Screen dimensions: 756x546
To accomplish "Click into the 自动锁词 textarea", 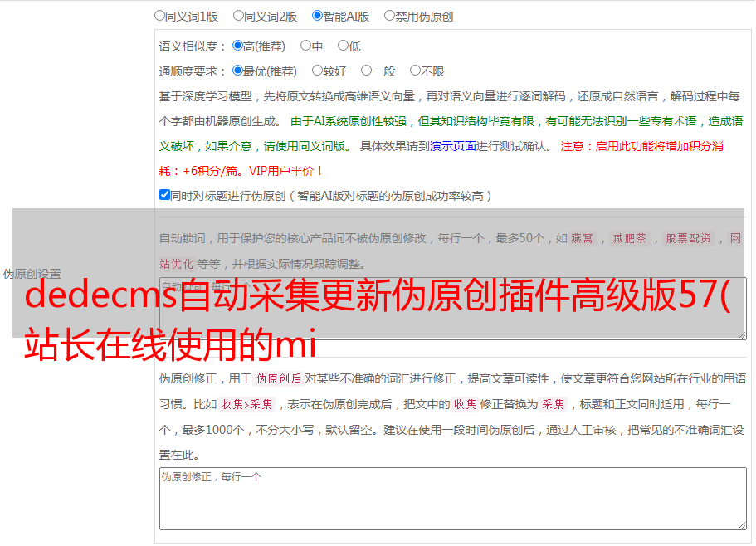I will (453, 309).
